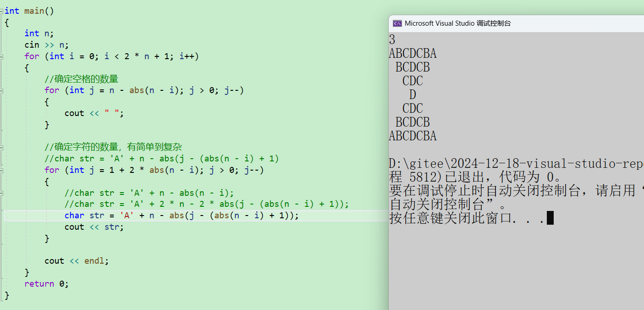Click the 'int main()' function signature
The width and height of the screenshot is (644, 310).
pyautogui.click(x=29, y=11)
